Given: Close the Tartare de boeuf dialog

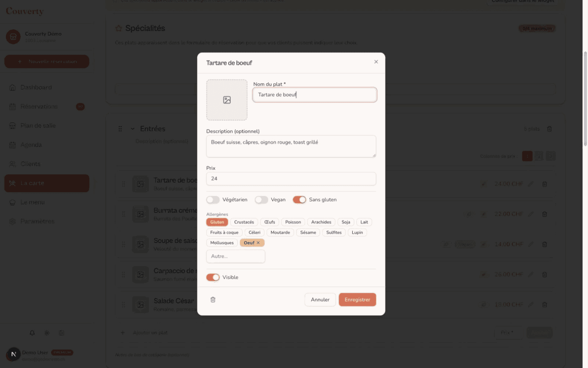Looking at the screenshot, I should point(376,62).
